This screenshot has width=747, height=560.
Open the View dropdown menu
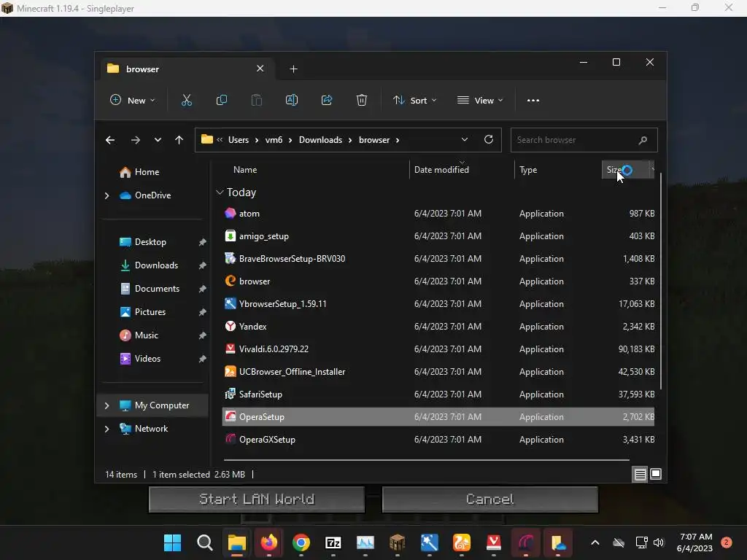click(480, 101)
